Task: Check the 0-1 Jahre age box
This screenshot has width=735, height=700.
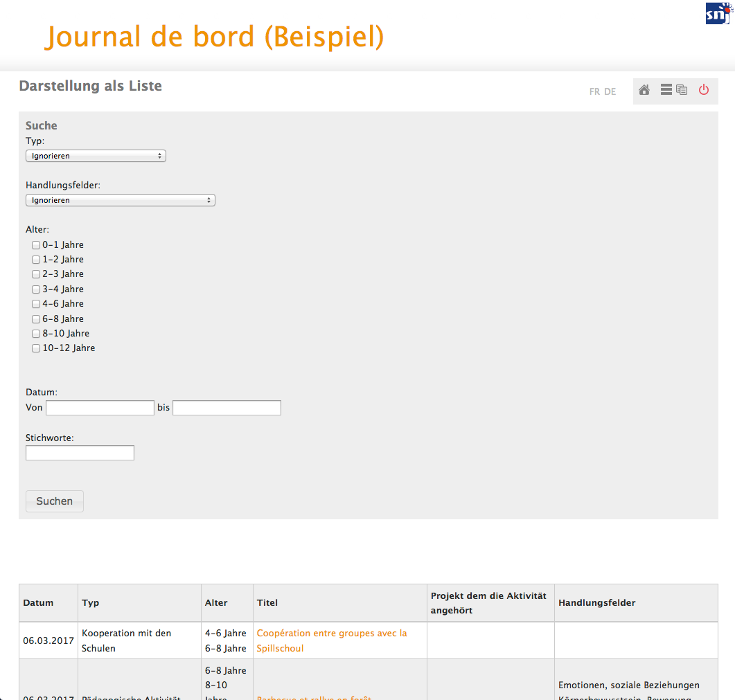Action: pyautogui.click(x=36, y=245)
